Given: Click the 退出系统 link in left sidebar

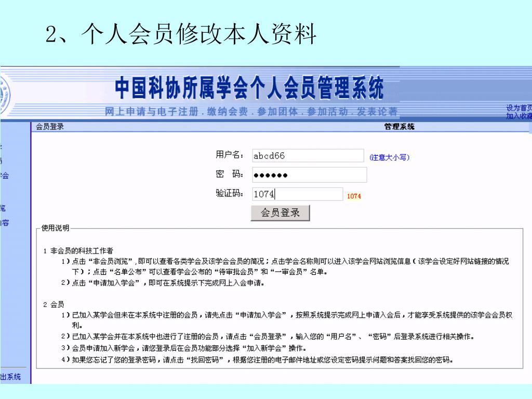Looking at the screenshot, I should point(10,377).
